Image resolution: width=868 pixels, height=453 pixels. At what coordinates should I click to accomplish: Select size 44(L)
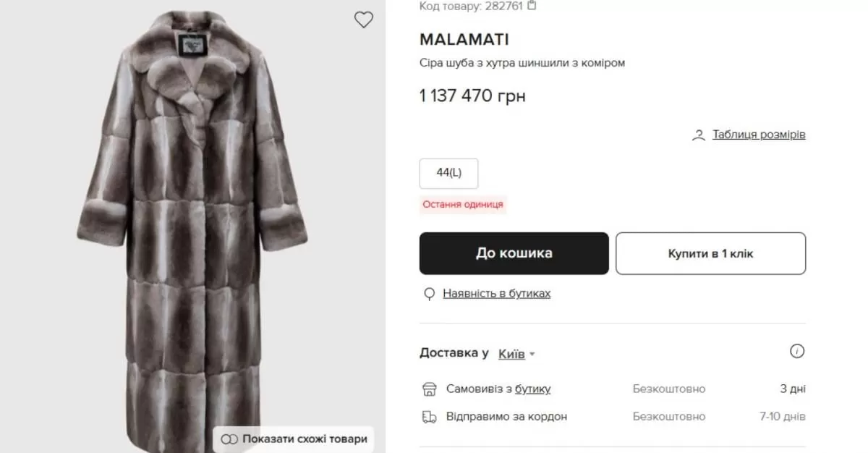pyautogui.click(x=448, y=173)
